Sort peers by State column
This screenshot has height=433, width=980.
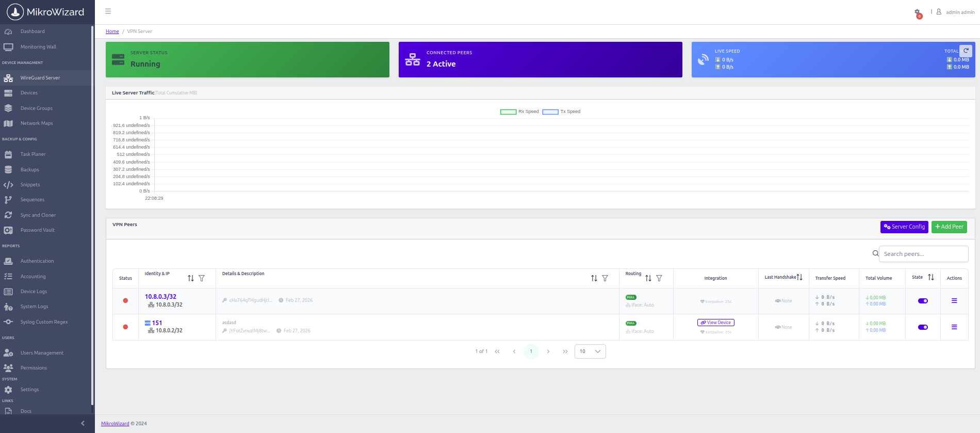[931, 277]
